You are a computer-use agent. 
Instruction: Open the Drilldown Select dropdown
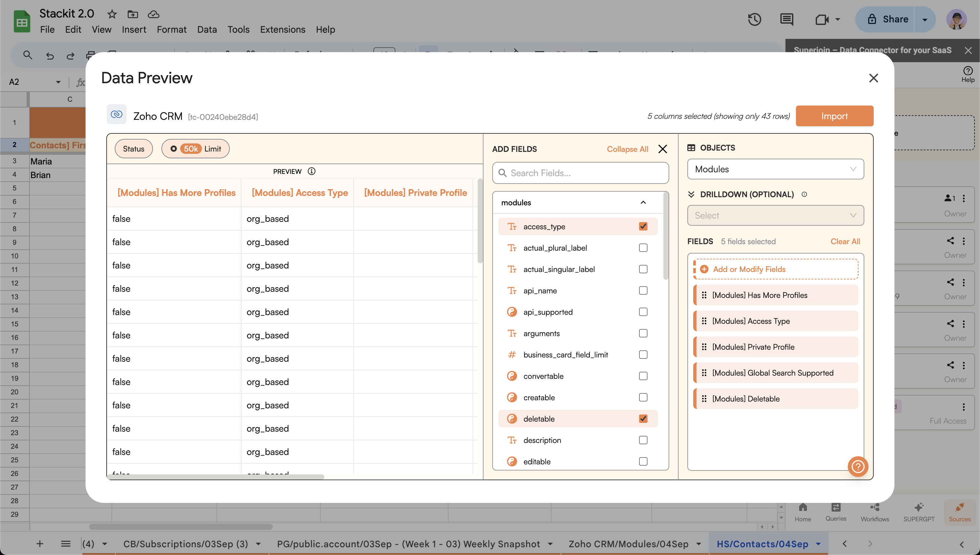775,215
